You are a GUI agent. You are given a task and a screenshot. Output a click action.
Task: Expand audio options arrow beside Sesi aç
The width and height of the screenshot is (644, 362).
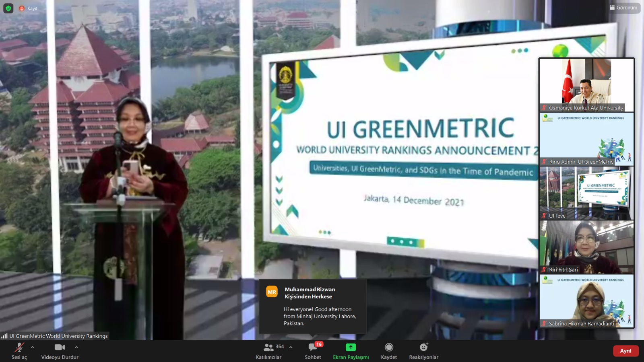pyautogui.click(x=33, y=347)
